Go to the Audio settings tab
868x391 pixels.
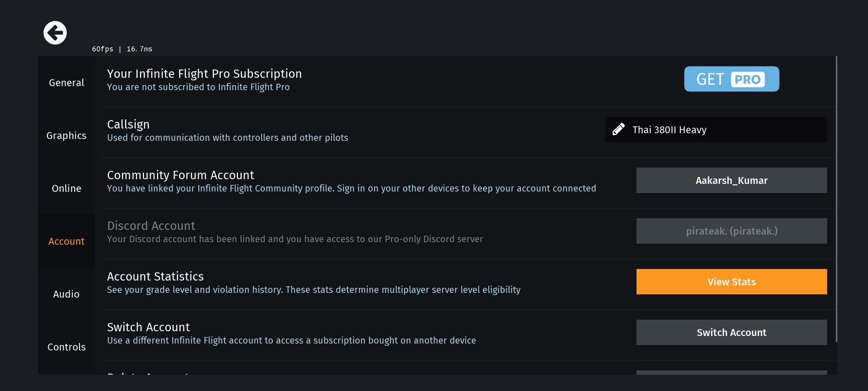pyautogui.click(x=67, y=294)
